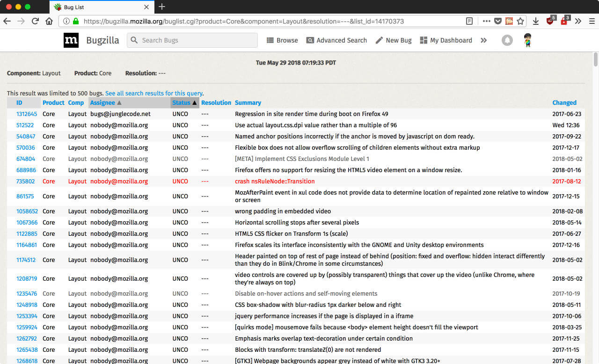This screenshot has width=599, height=364.
Task: Click the Mozilla Bugzilla logo
Action: (x=71, y=40)
